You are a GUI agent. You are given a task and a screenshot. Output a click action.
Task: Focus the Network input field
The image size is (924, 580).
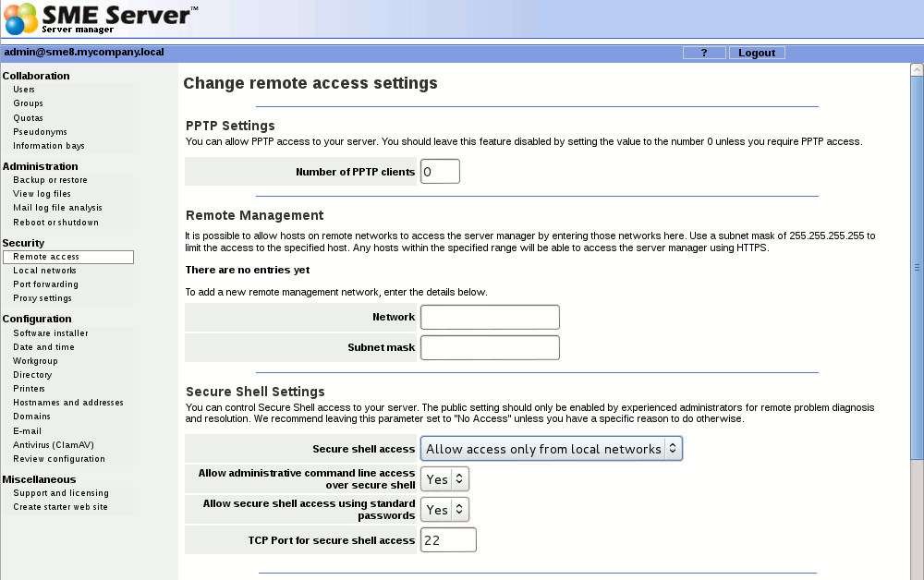[x=490, y=318]
